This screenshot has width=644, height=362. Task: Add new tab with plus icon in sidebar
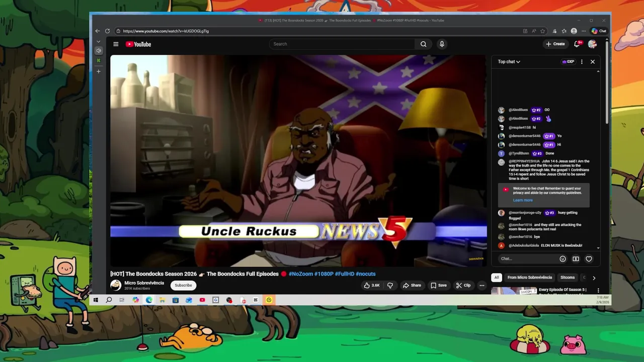coord(99,71)
